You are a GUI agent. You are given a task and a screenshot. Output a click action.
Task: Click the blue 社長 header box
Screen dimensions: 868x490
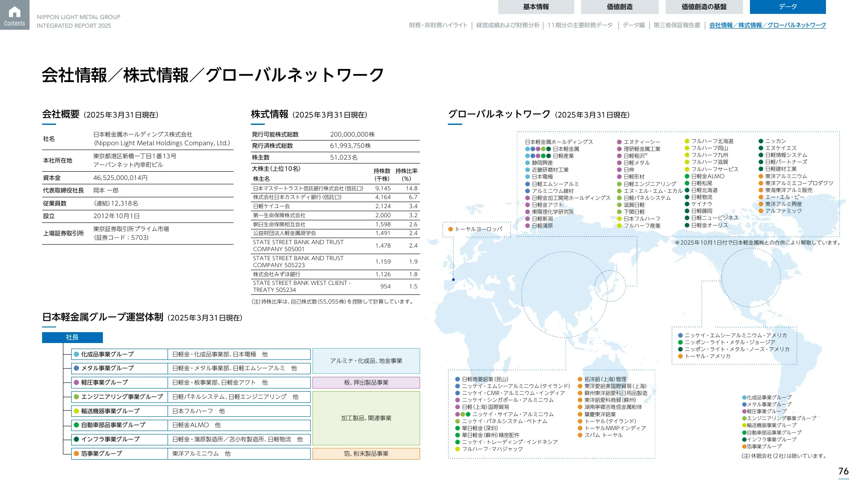point(72,337)
